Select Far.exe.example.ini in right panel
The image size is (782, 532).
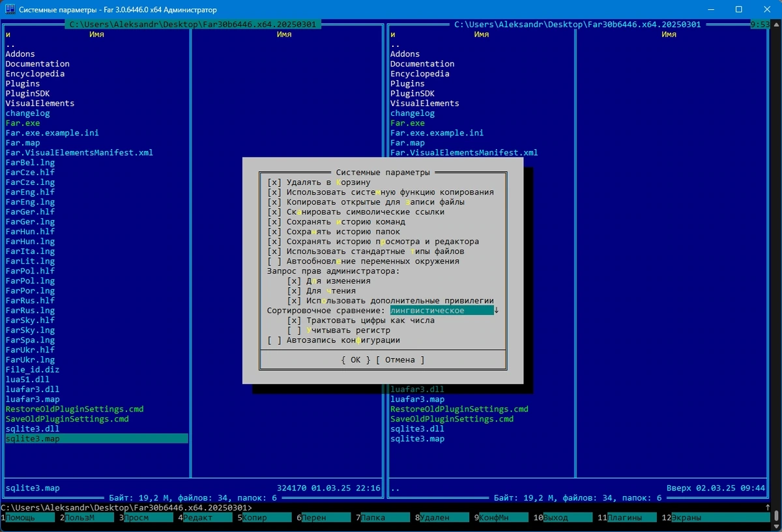point(437,133)
